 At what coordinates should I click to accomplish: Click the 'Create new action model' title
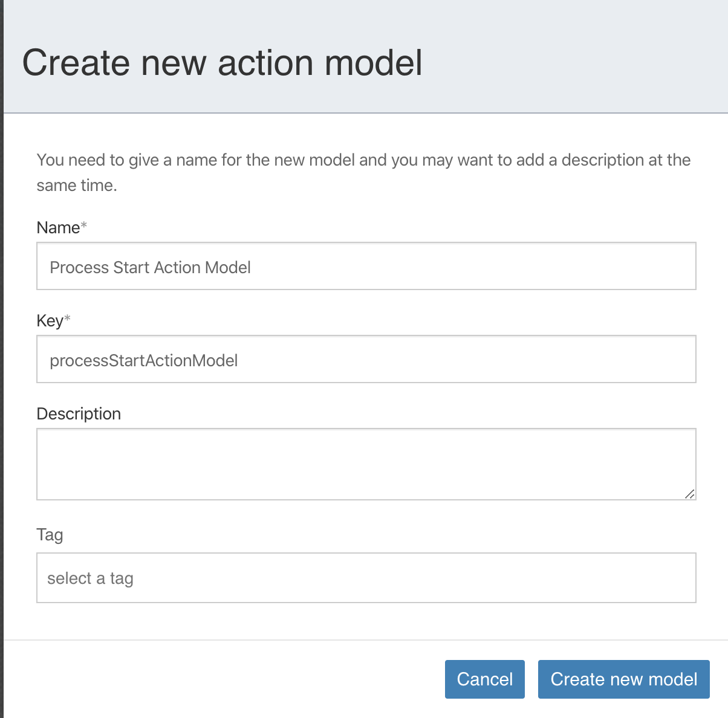click(x=223, y=62)
